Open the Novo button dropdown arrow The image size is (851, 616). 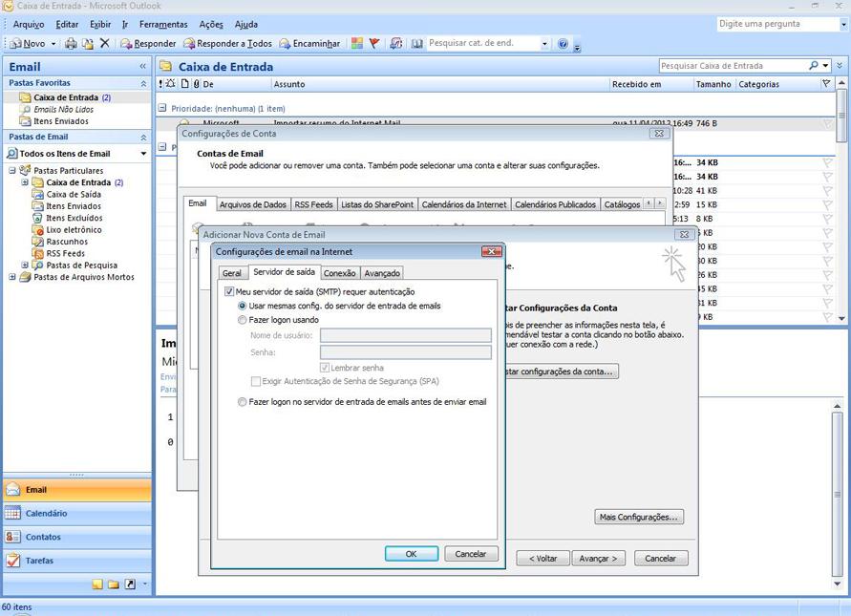coord(53,43)
